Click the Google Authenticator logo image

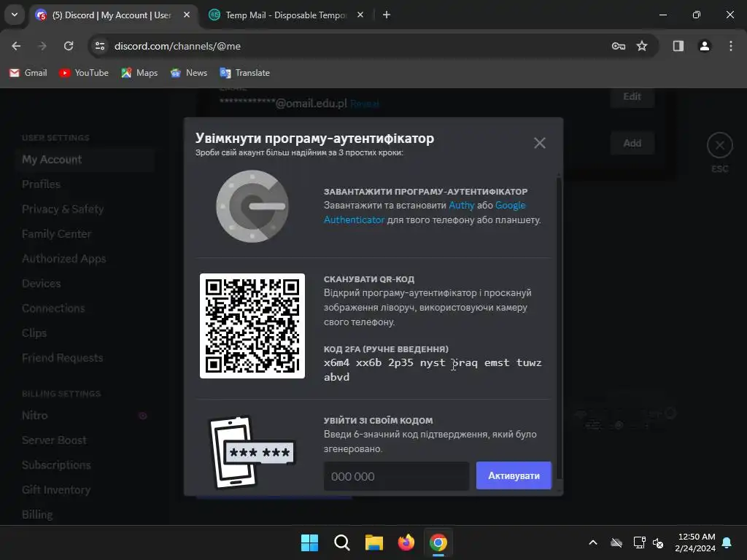click(x=252, y=206)
